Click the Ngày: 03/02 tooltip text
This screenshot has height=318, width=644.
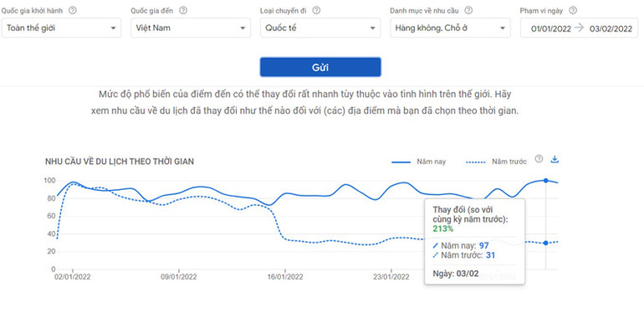(456, 274)
